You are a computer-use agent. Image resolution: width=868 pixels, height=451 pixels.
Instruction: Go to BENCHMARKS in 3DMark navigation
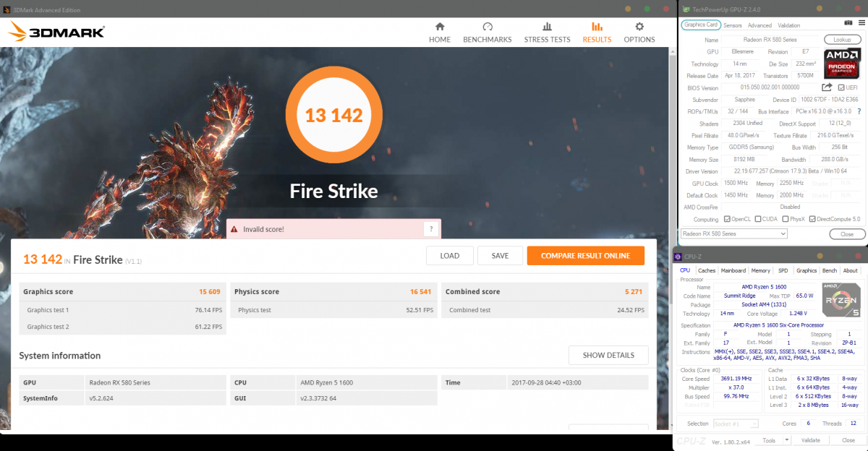point(487,33)
